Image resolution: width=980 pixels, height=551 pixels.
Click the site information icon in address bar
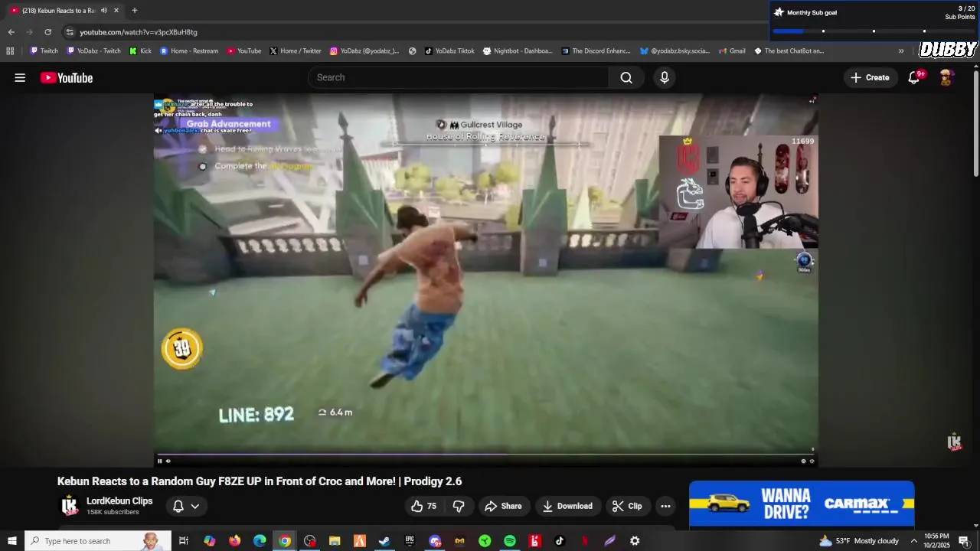click(70, 32)
